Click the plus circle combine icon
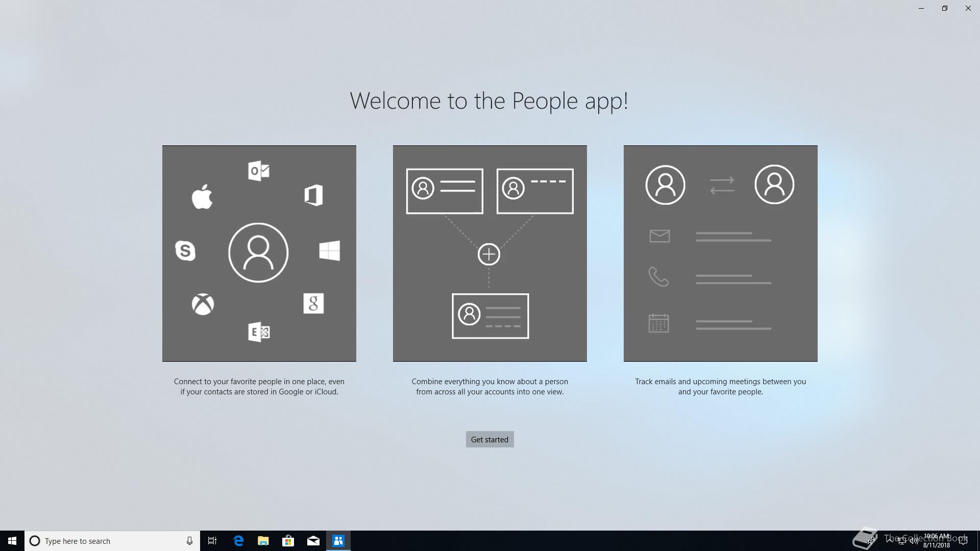The height and width of the screenshot is (551, 980). tap(489, 254)
